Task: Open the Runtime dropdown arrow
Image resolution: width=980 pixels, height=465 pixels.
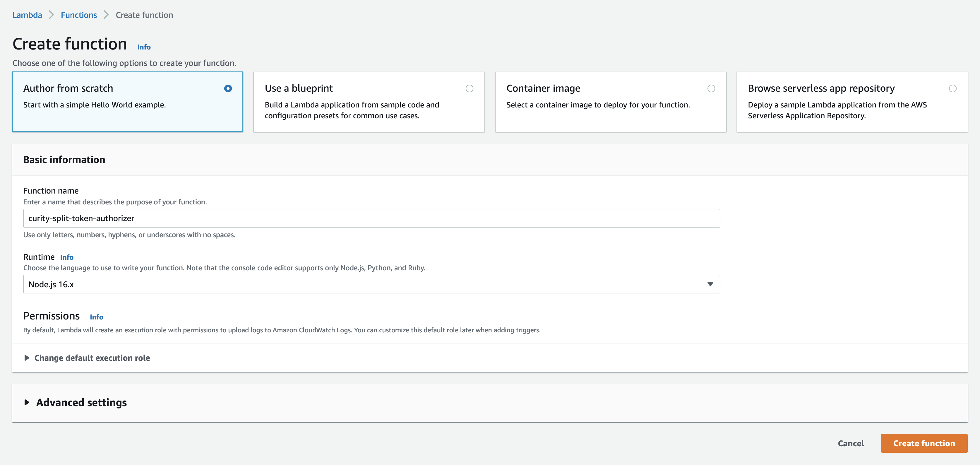Action: coord(710,284)
